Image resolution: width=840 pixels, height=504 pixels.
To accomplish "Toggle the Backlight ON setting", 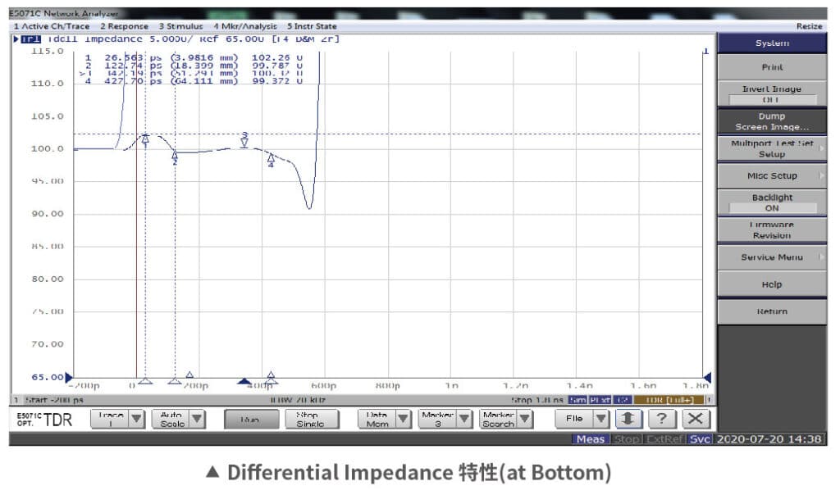I will [x=771, y=203].
